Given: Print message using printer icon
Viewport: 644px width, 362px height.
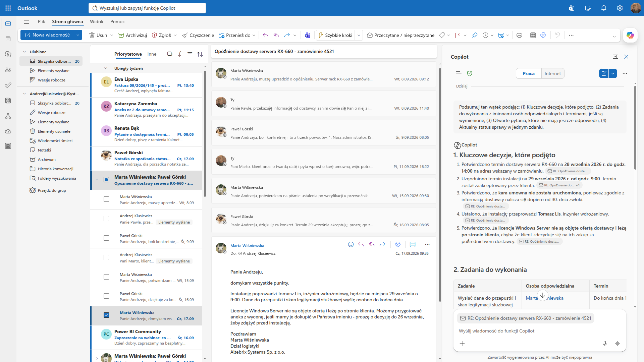Looking at the screenshot, I should [x=519, y=35].
